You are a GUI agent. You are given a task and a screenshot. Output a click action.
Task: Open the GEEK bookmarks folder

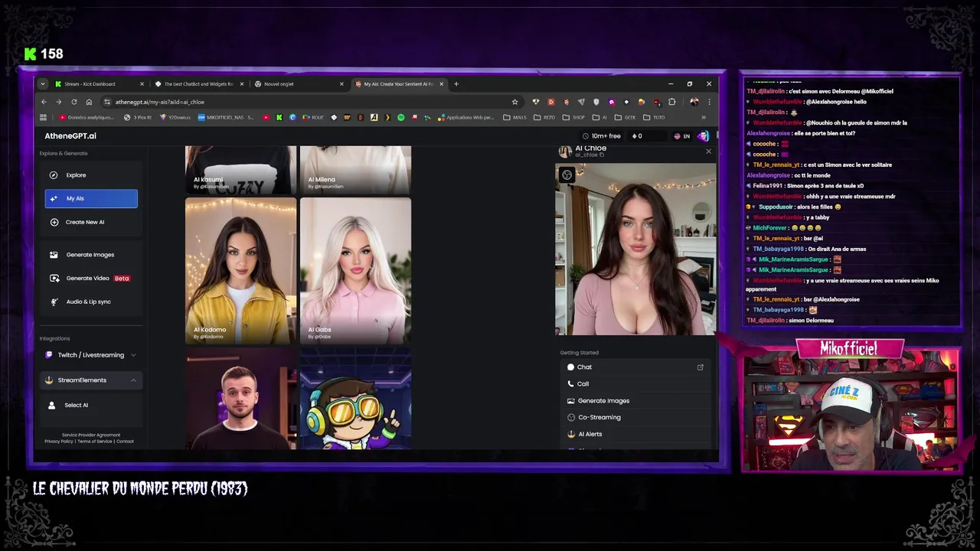click(x=626, y=118)
